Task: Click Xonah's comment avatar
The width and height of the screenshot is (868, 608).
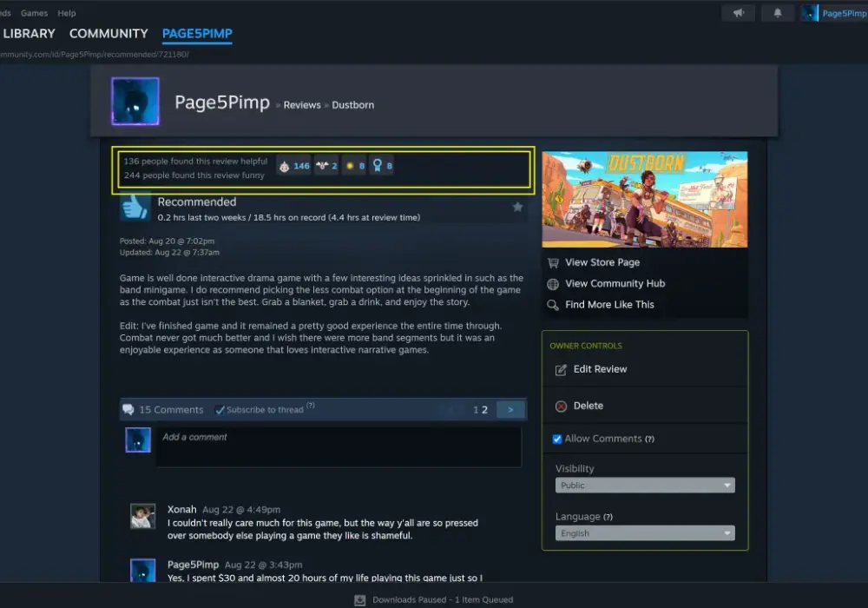Action: coord(142,516)
